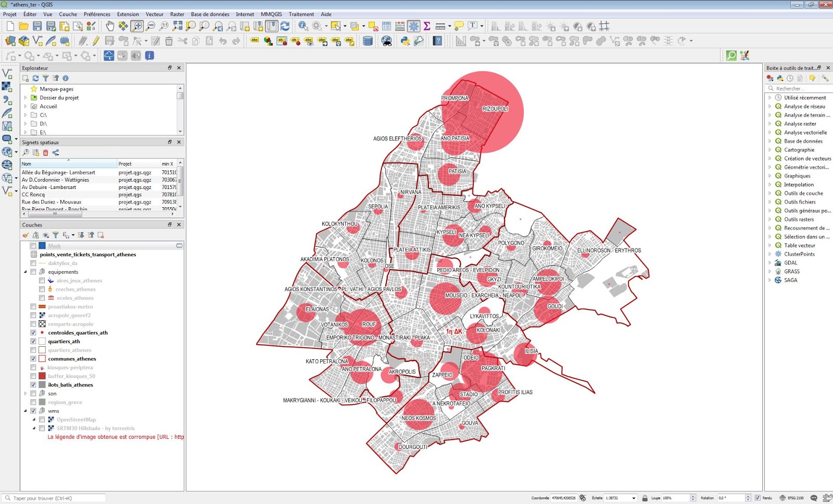Screen dimensions: 833x504
Task: Click the grey swatch of ilots_batis_athenes
Action: click(x=42, y=385)
